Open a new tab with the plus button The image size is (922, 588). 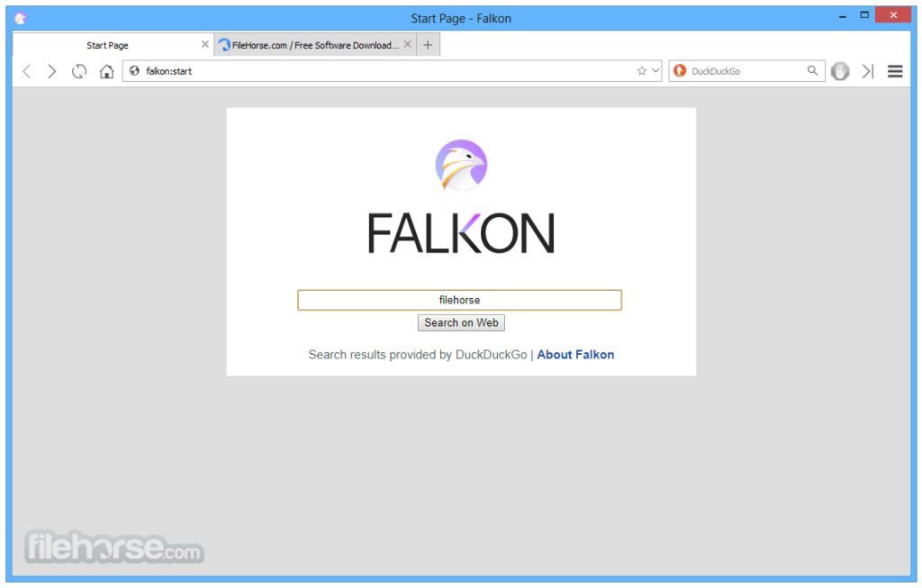click(428, 43)
